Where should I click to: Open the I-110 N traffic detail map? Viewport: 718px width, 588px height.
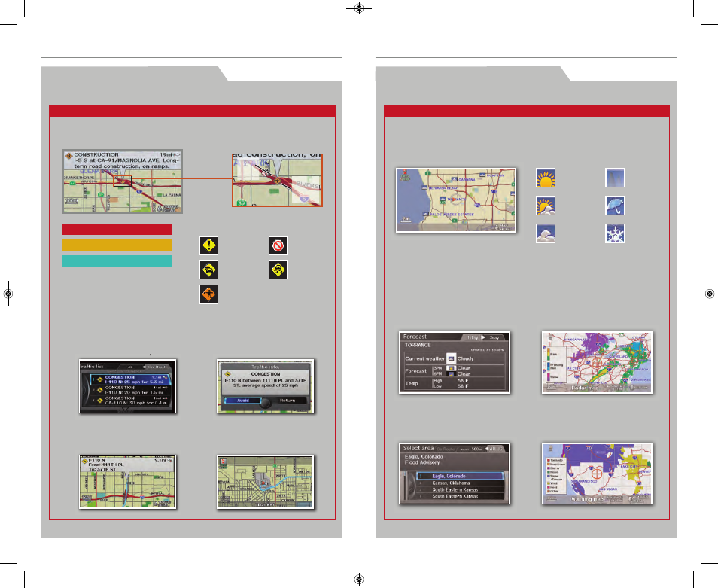pyautogui.click(x=128, y=482)
